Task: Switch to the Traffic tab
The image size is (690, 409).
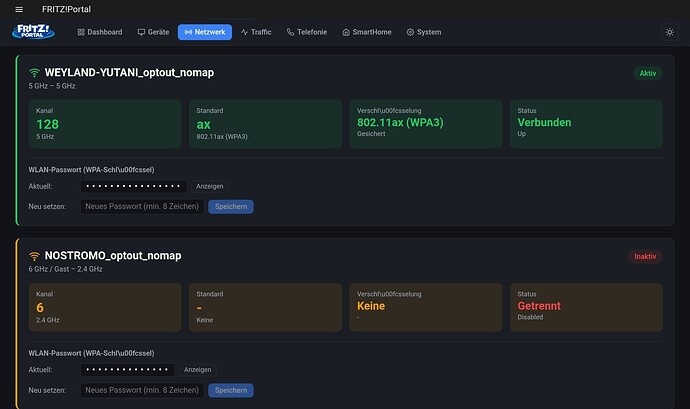Action: (256, 32)
